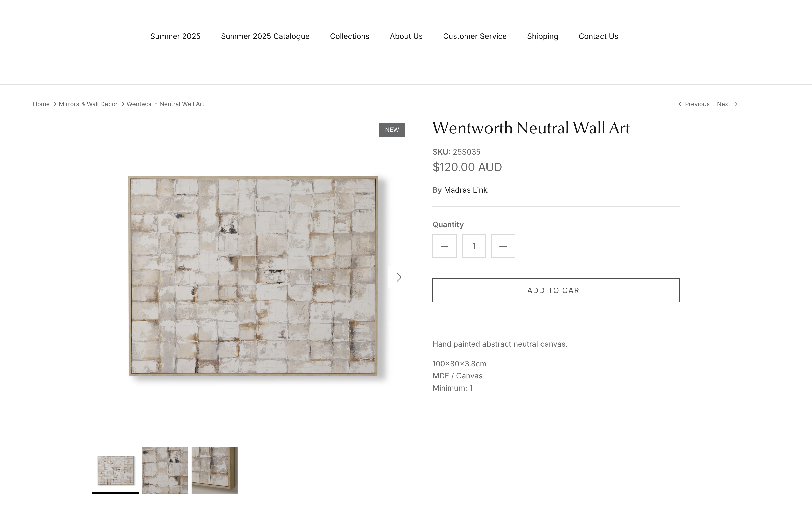Open the Summer 2025 menu

pyautogui.click(x=175, y=36)
